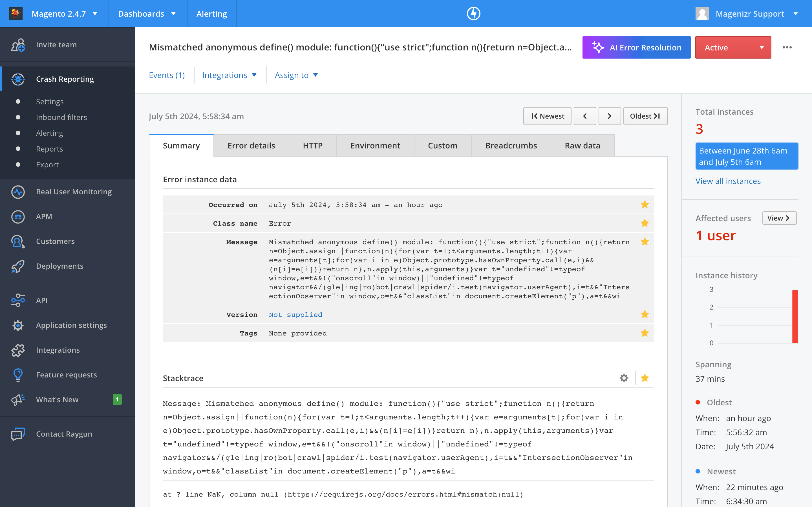Toggle star on the Class name row
Screen dimensions: 812x507
click(645, 223)
